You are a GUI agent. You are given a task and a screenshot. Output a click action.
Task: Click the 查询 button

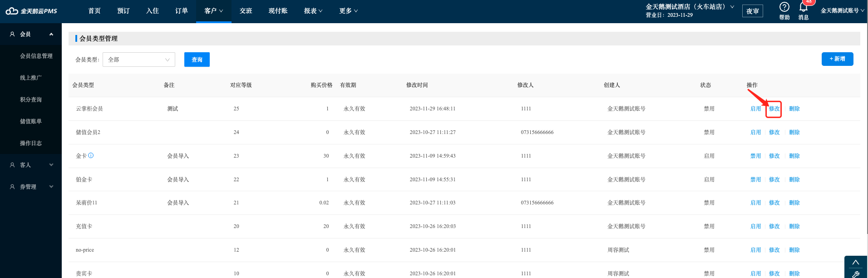point(197,60)
